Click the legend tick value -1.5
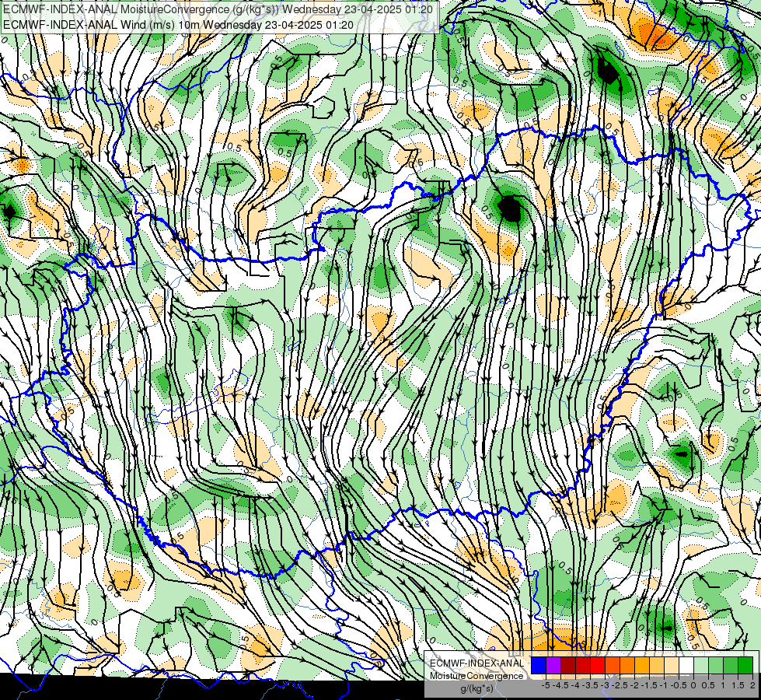 (x=649, y=685)
